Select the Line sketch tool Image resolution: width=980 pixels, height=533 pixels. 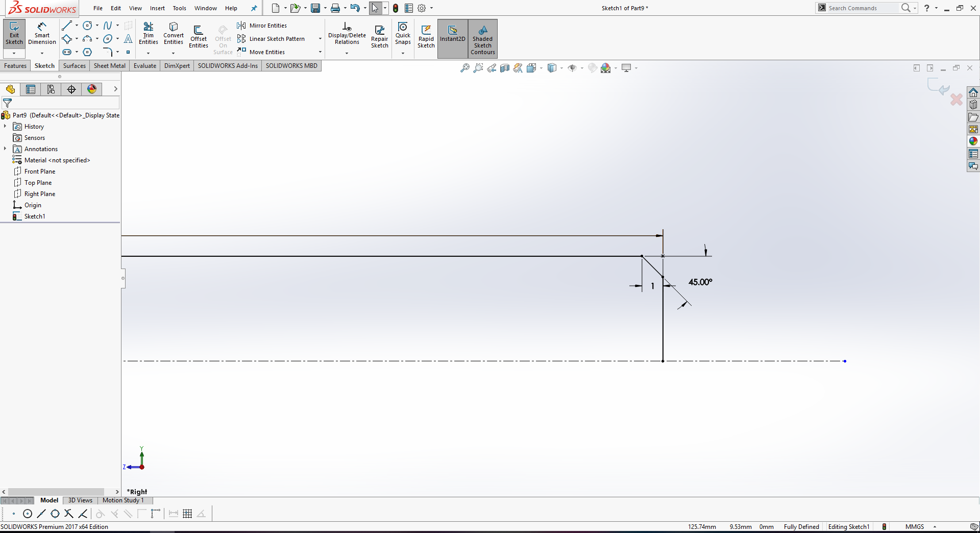tap(67, 26)
